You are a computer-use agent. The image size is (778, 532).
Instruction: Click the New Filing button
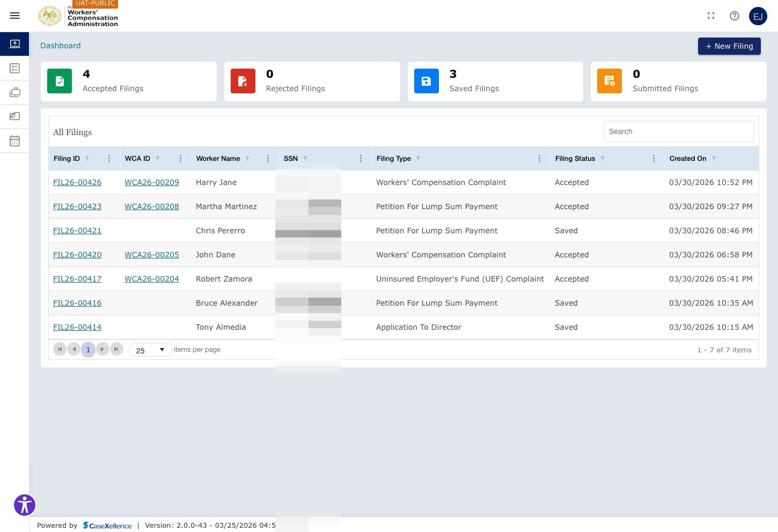(729, 46)
